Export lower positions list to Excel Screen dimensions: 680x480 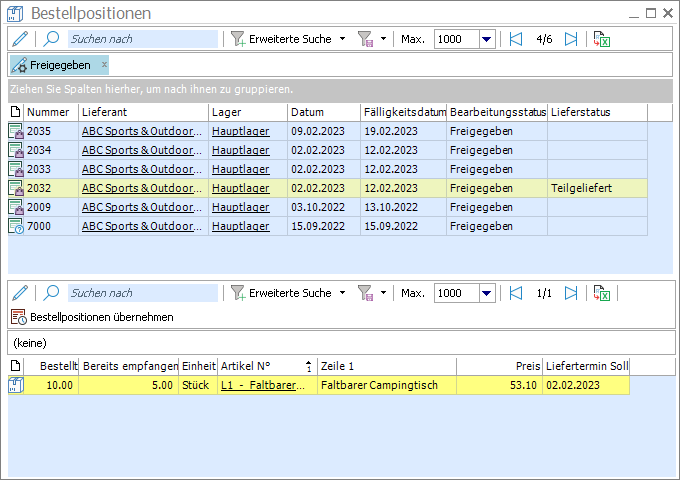tap(601, 293)
